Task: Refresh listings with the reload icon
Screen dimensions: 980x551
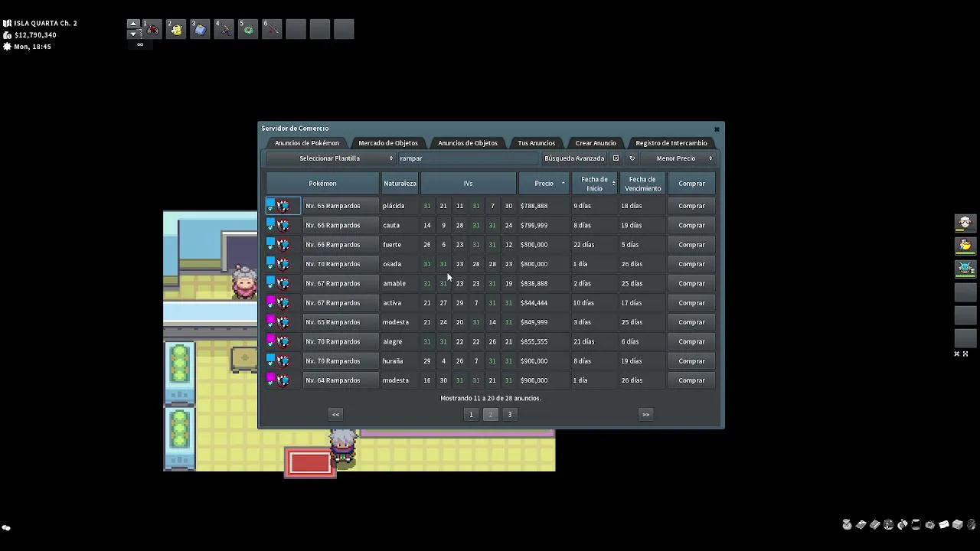Action: click(632, 158)
